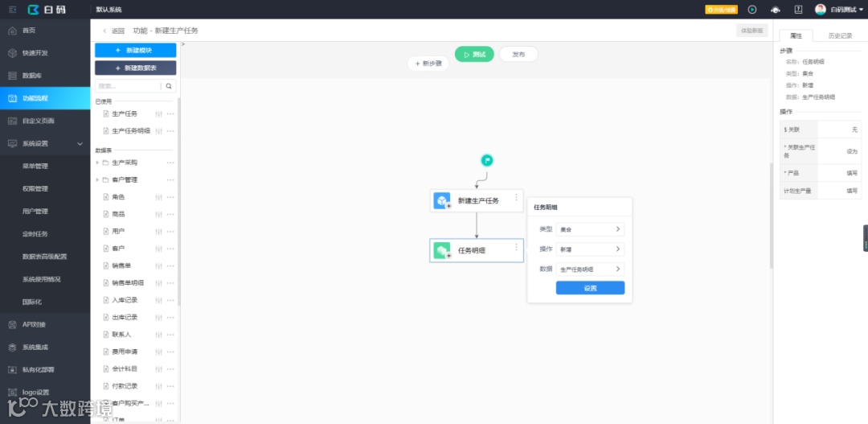Screen dimensions: 868x424
Task: Open the 类型 集合 dropdown
Action: (x=590, y=229)
